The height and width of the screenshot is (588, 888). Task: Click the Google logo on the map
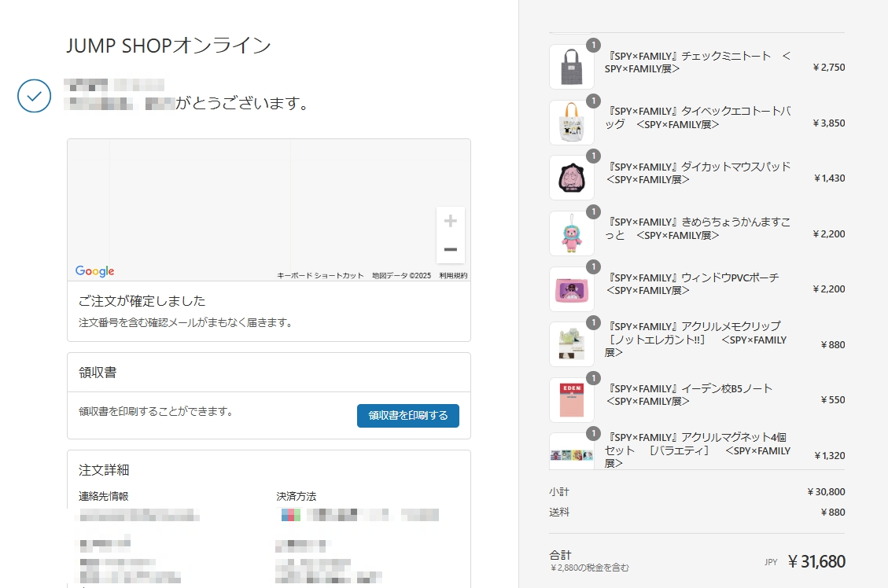94,271
